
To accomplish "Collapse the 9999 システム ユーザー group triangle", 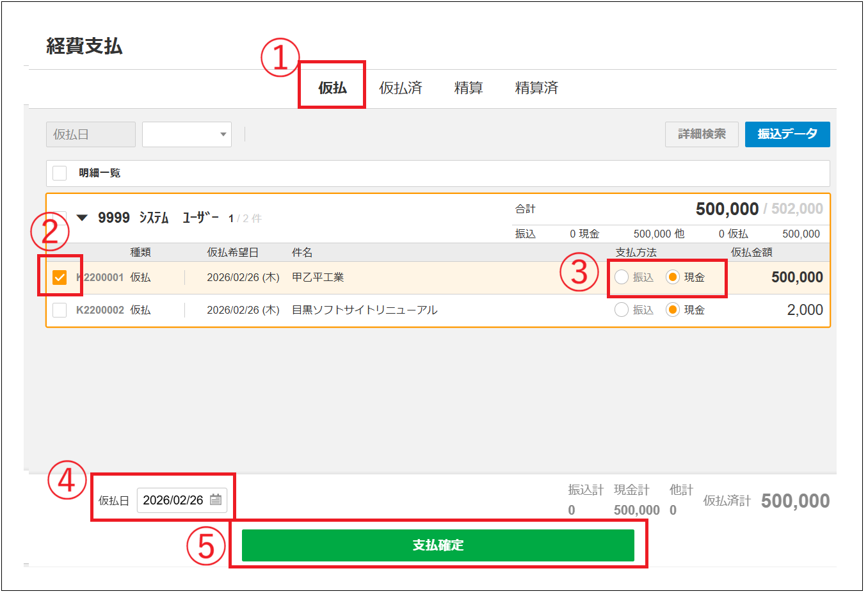I will pos(82,218).
